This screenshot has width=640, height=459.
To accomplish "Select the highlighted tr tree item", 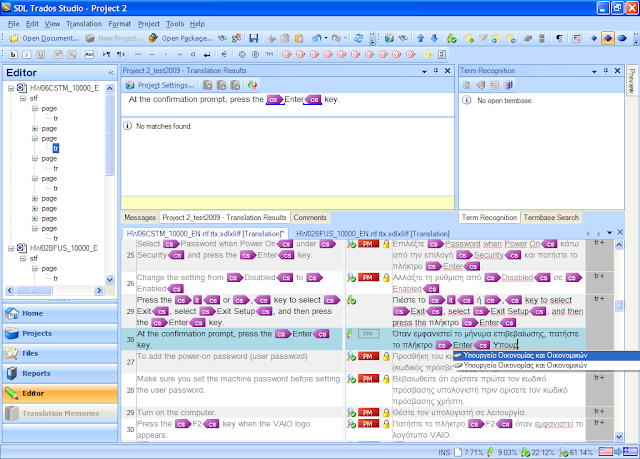I will pyautogui.click(x=56, y=148).
